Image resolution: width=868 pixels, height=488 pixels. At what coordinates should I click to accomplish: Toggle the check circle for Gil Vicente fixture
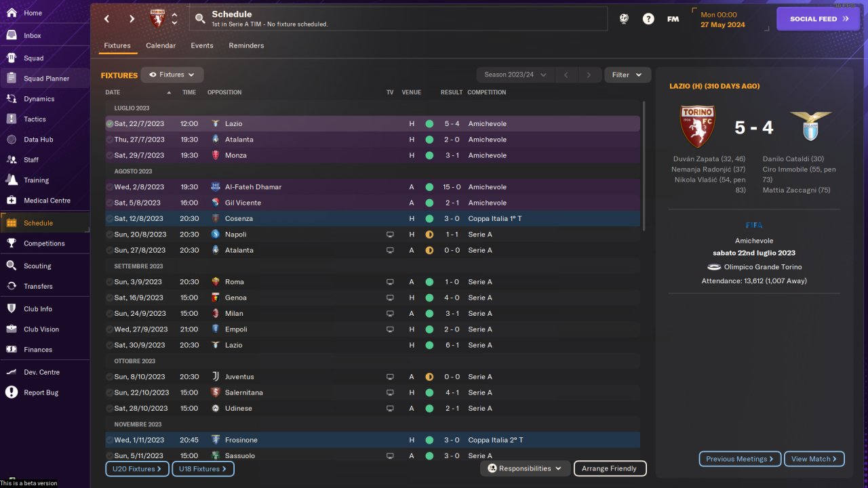[x=109, y=203]
